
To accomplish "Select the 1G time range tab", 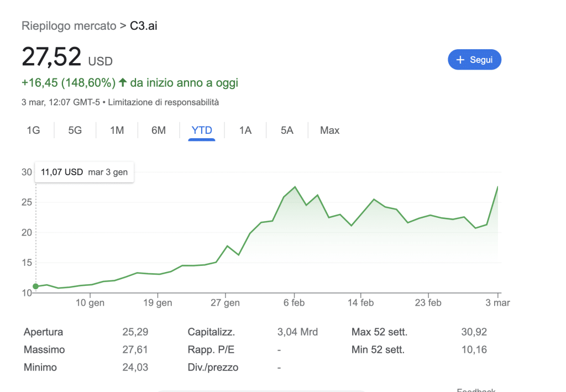I will (33, 130).
